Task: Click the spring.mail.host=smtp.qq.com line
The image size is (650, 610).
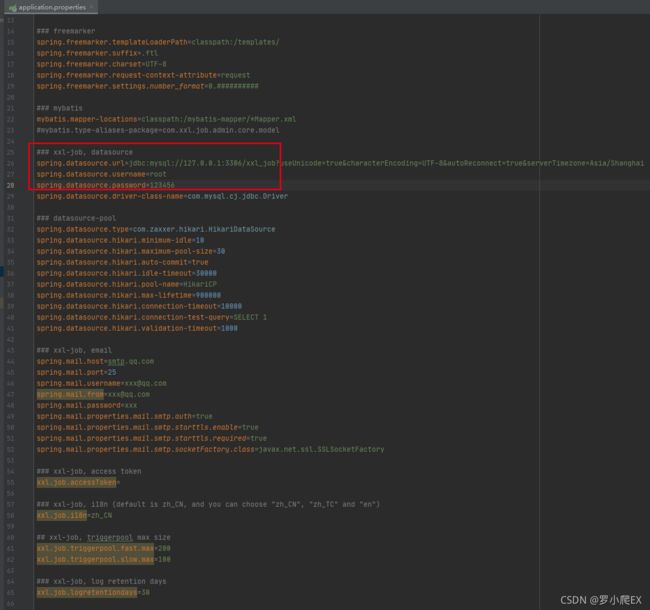Action: [95, 361]
